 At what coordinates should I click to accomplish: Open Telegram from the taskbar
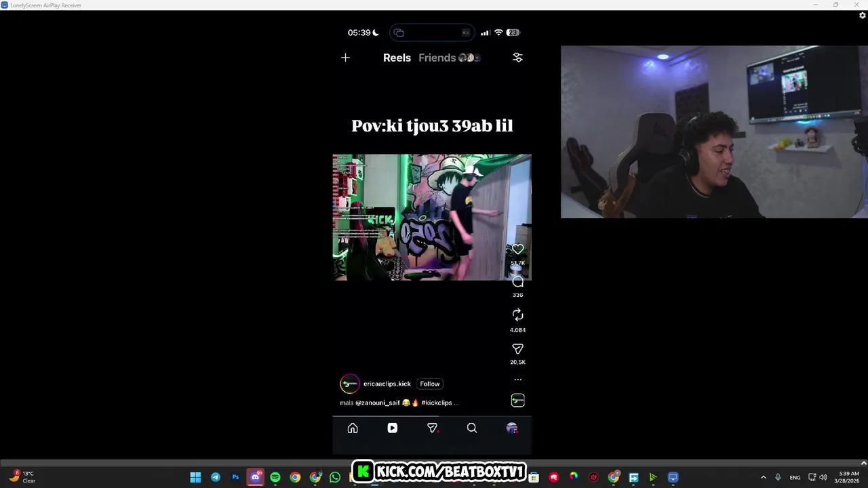coord(215,477)
